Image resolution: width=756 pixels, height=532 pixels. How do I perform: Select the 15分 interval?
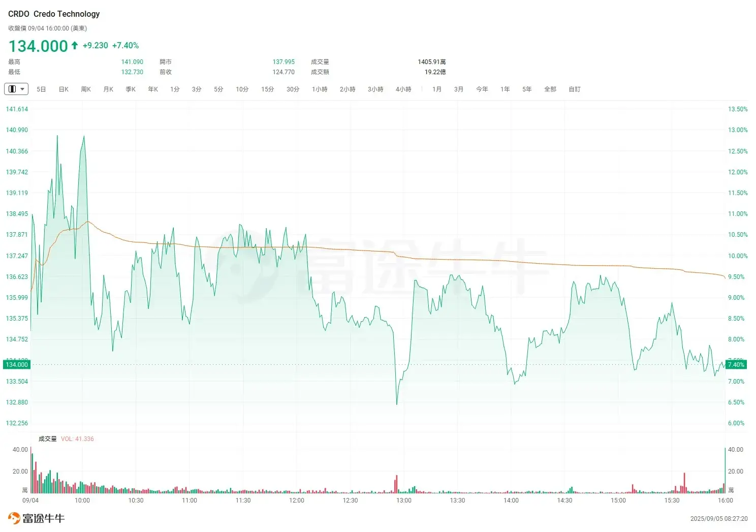[268, 89]
